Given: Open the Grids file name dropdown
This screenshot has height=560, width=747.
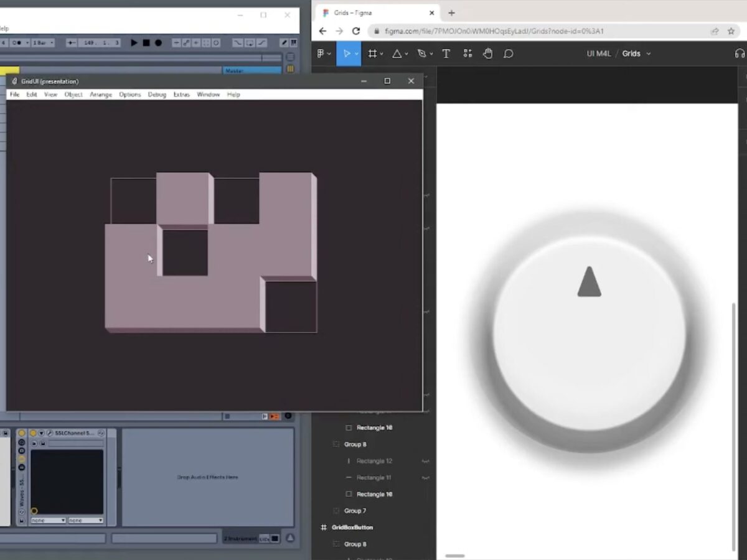Looking at the screenshot, I should (649, 54).
